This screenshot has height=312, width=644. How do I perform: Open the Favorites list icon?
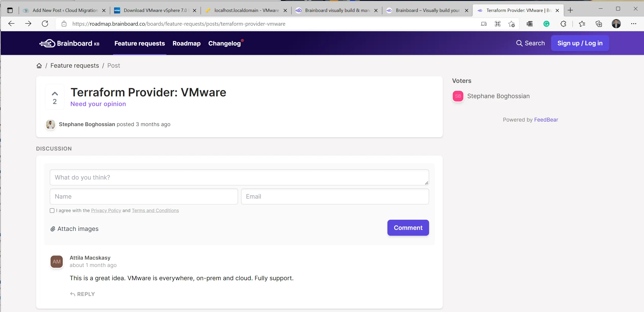point(582,24)
